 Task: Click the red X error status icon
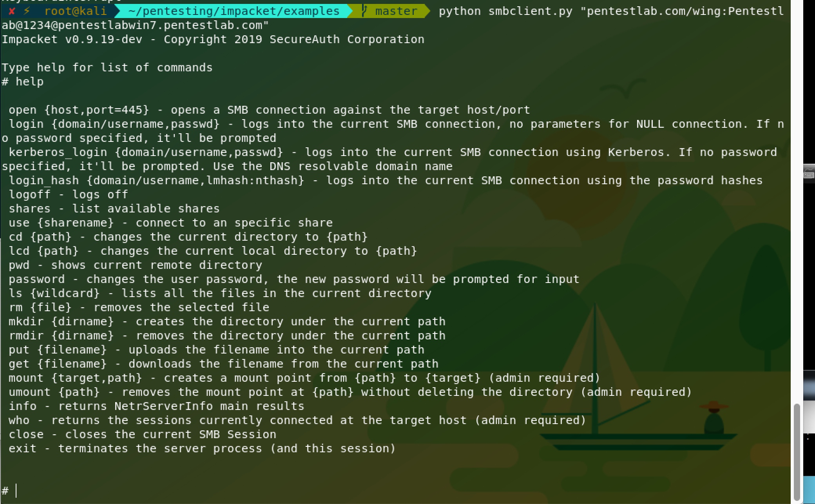[x=12, y=11]
